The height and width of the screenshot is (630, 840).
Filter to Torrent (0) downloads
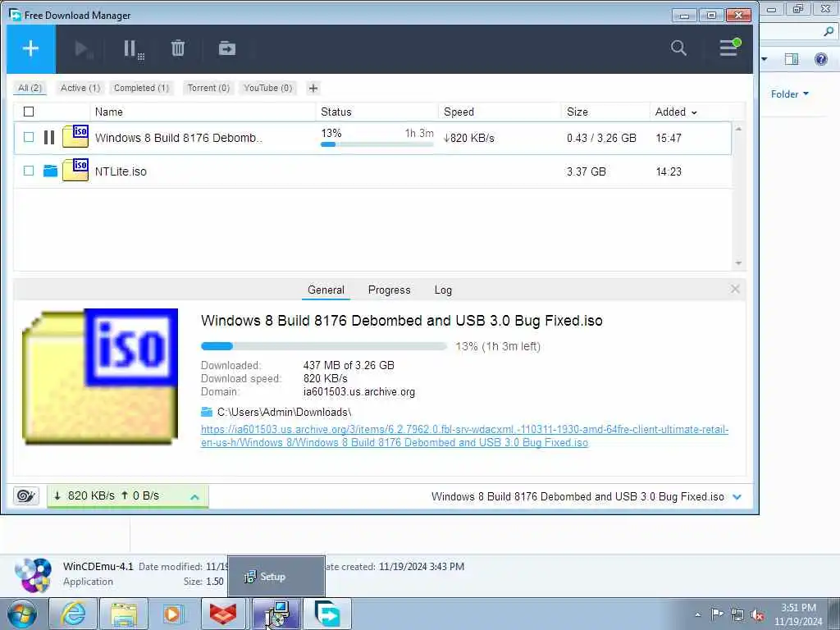[x=208, y=88]
